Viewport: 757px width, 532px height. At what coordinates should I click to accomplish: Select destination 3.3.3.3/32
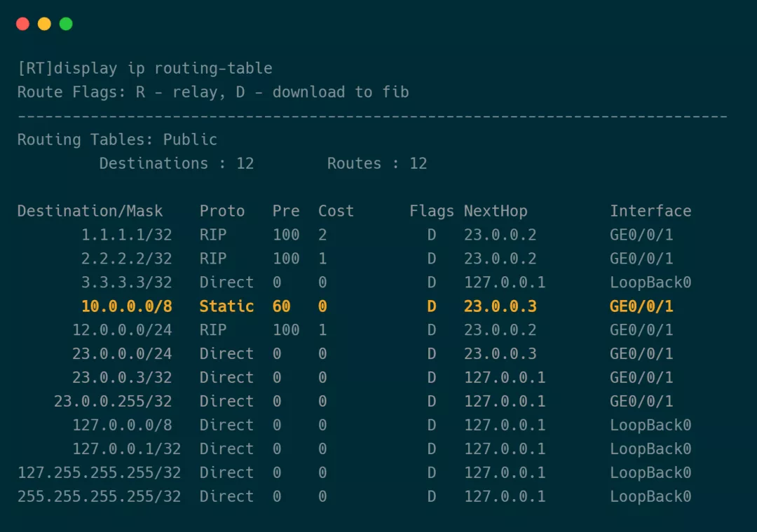click(126, 282)
